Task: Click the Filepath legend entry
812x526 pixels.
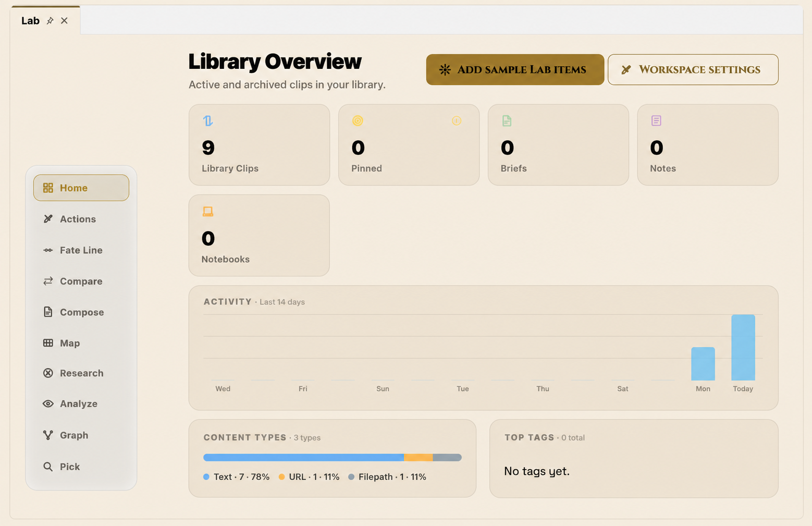Action: coord(387,477)
